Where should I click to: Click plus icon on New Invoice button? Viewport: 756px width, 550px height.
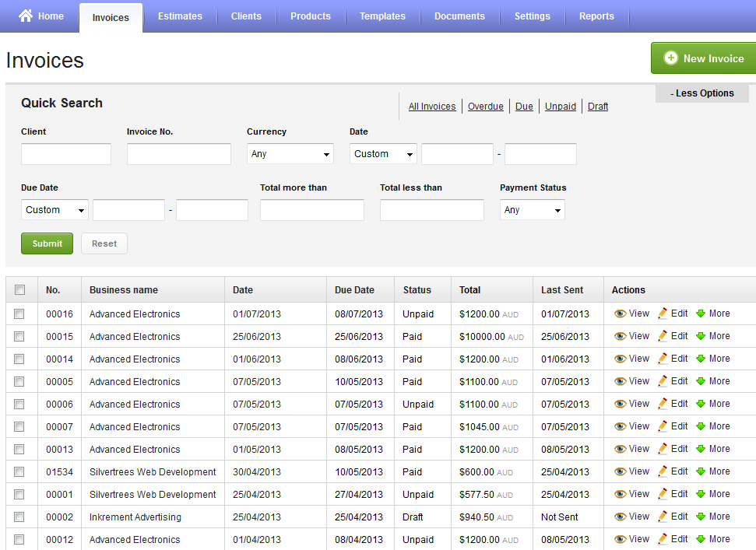pyautogui.click(x=670, y=58)
